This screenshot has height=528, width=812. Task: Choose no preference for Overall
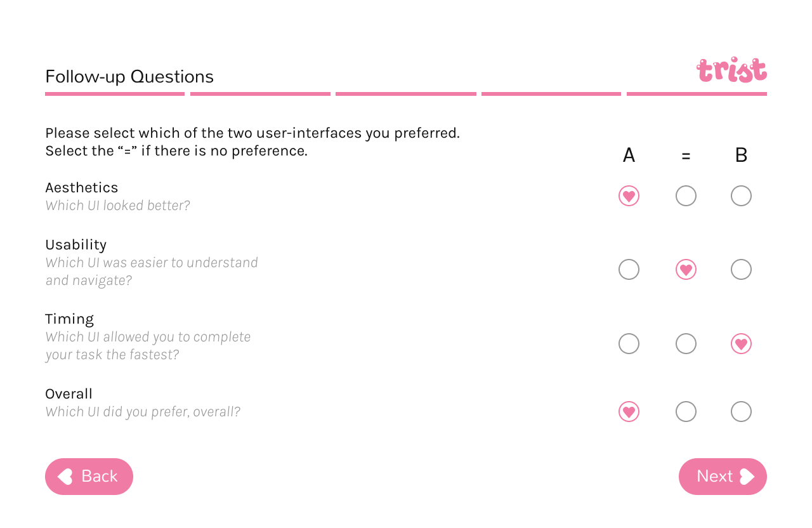686,412
